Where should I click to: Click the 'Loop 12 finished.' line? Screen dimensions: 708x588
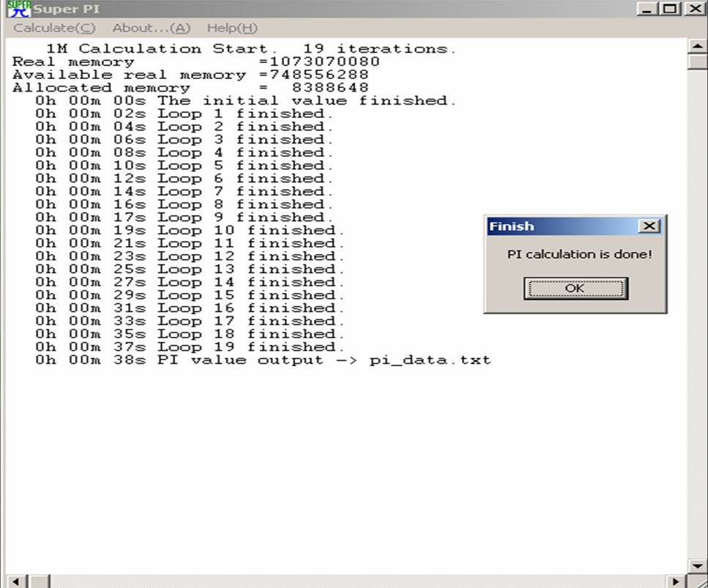pyautogui.click(x=190, y=256)
